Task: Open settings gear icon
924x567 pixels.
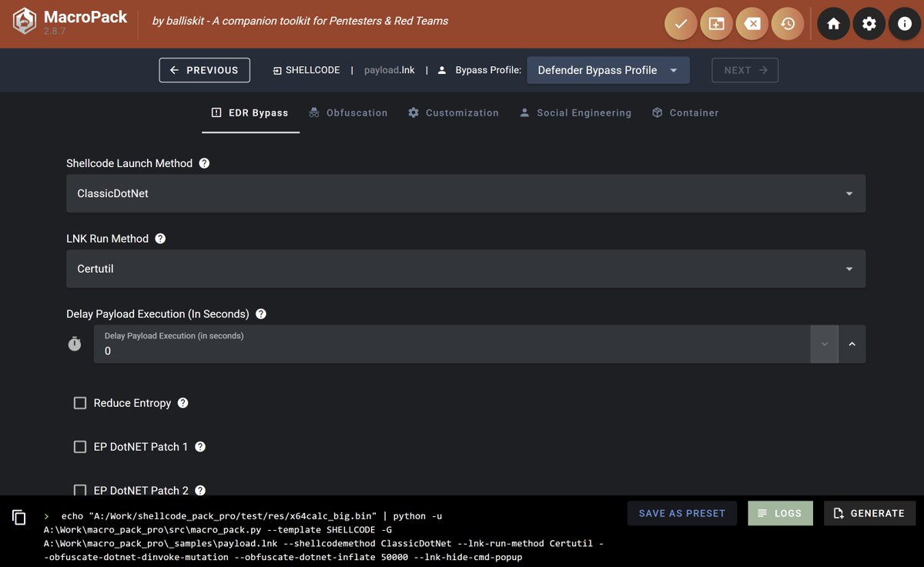Action: click(x=869, y=24)
